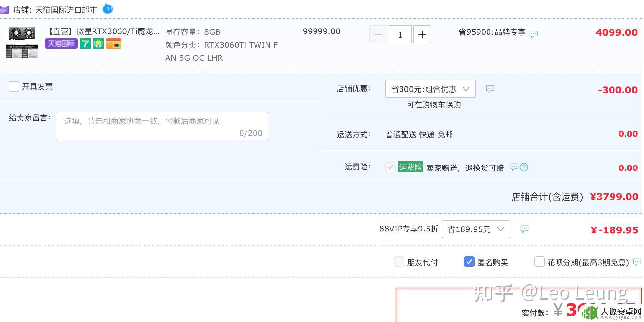Click the green 7-day return badge
The width and height of the screenshot is (644, 322).
pyautogui.click(x=85, y=43)
